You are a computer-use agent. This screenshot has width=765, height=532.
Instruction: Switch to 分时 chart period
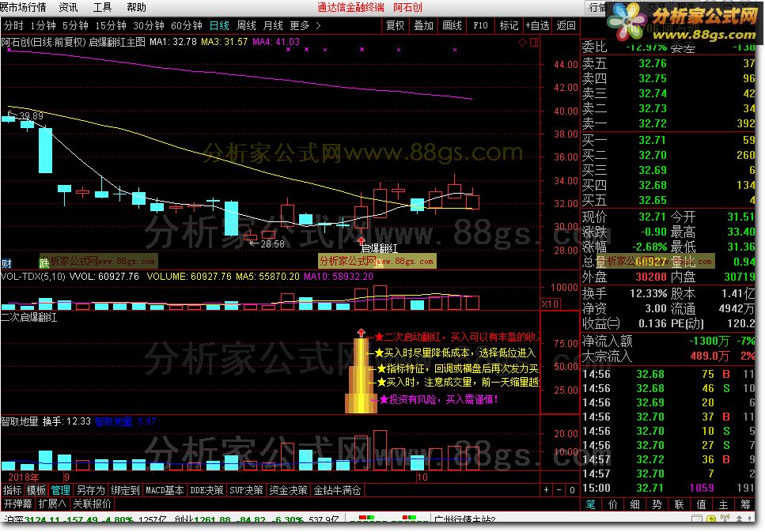(13, 25)
